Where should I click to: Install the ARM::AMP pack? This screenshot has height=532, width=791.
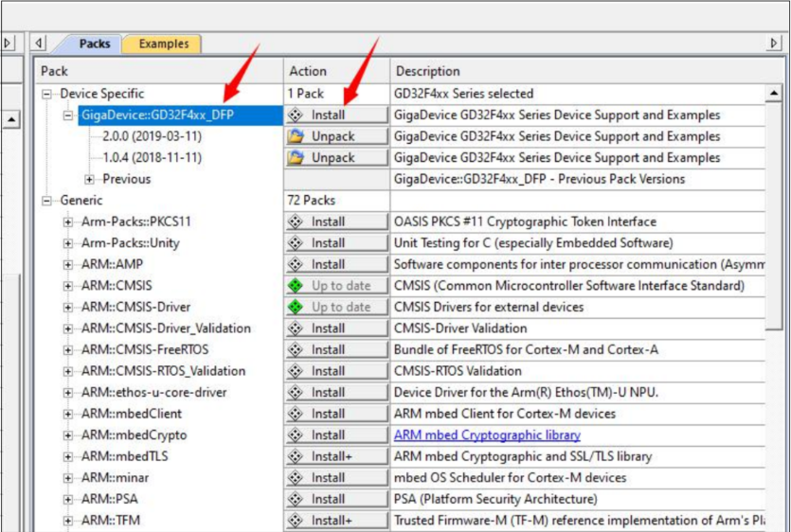coord(337,264)
